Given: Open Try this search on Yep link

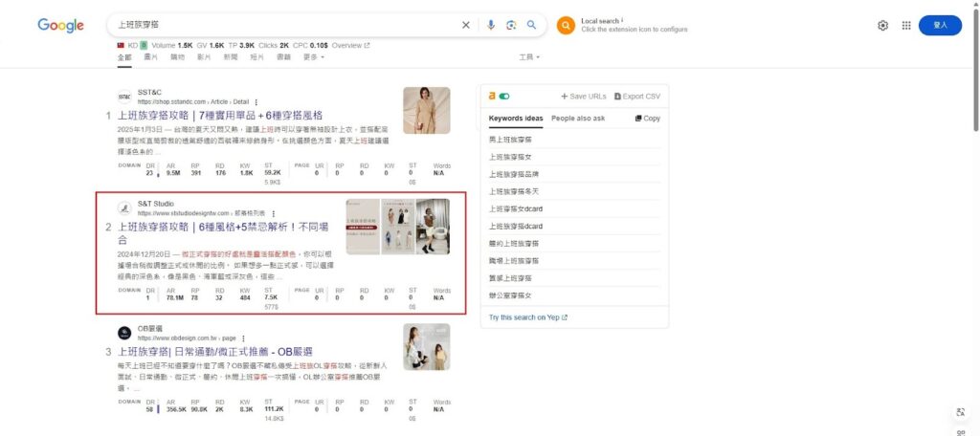Looking at the screenshot, I should pos(528,317).
